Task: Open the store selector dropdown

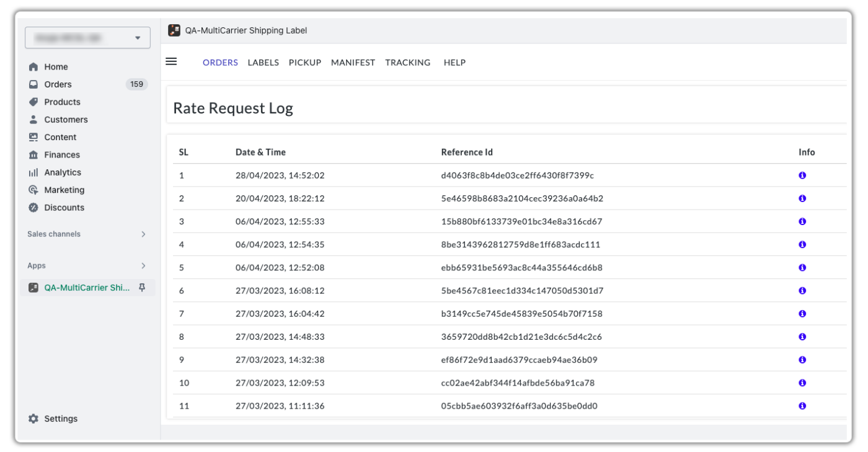Action: tap(87, 38)
